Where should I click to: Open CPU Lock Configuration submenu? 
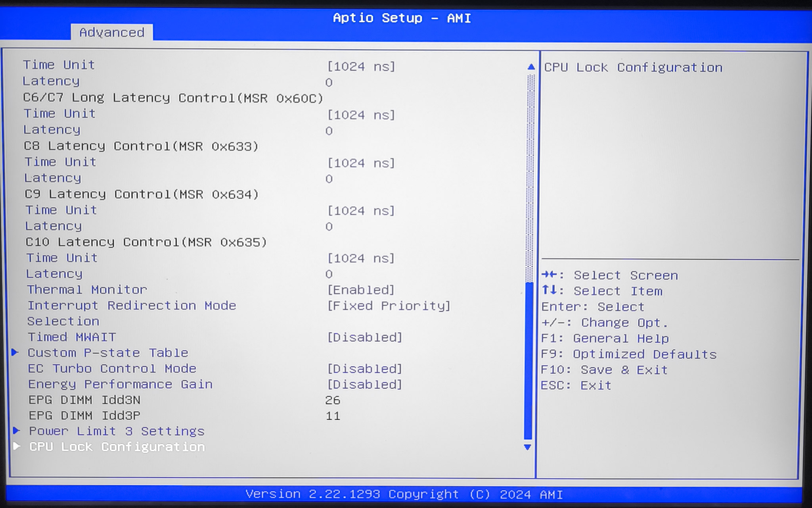point(117,447)
